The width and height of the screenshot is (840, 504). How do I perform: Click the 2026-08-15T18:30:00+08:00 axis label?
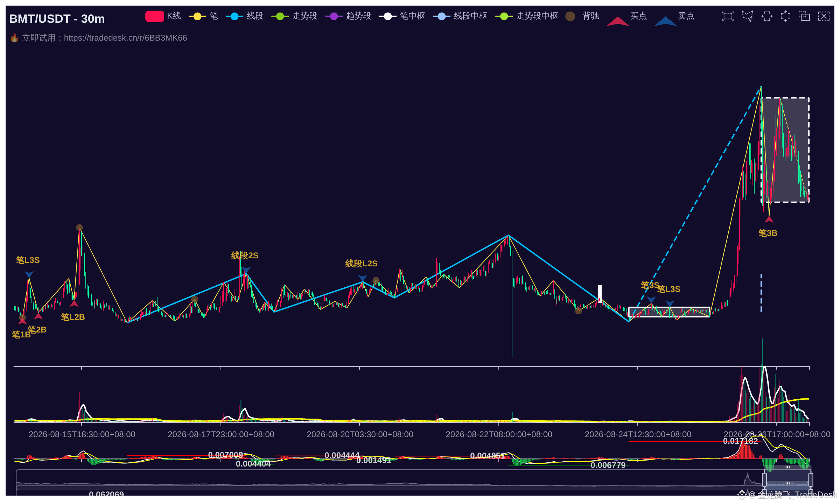(82, 434)
